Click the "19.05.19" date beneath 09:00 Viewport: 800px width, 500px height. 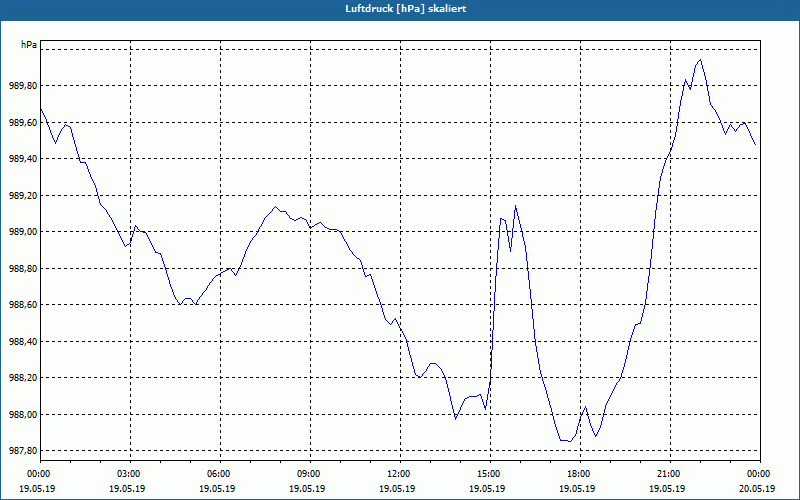(307, 488)
